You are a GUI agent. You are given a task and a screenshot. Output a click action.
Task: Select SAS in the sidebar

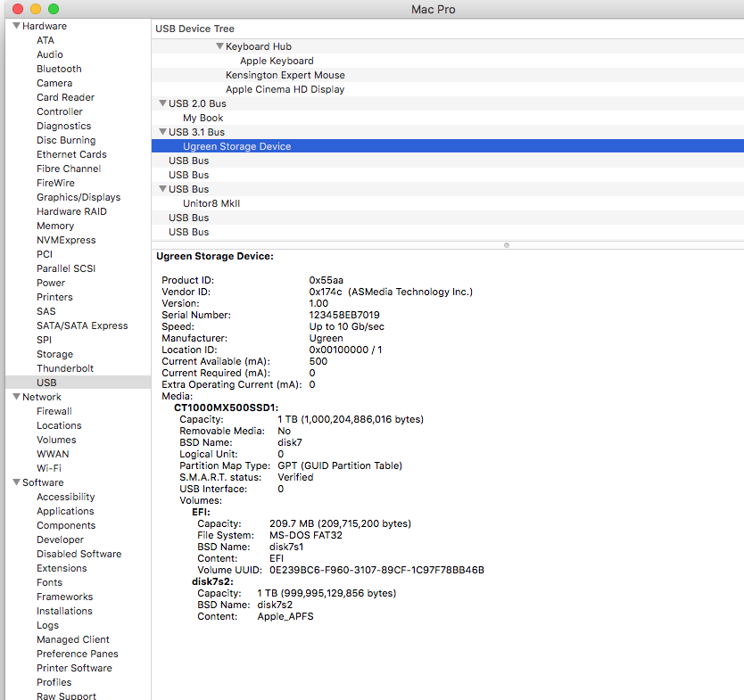pos(46,311)
